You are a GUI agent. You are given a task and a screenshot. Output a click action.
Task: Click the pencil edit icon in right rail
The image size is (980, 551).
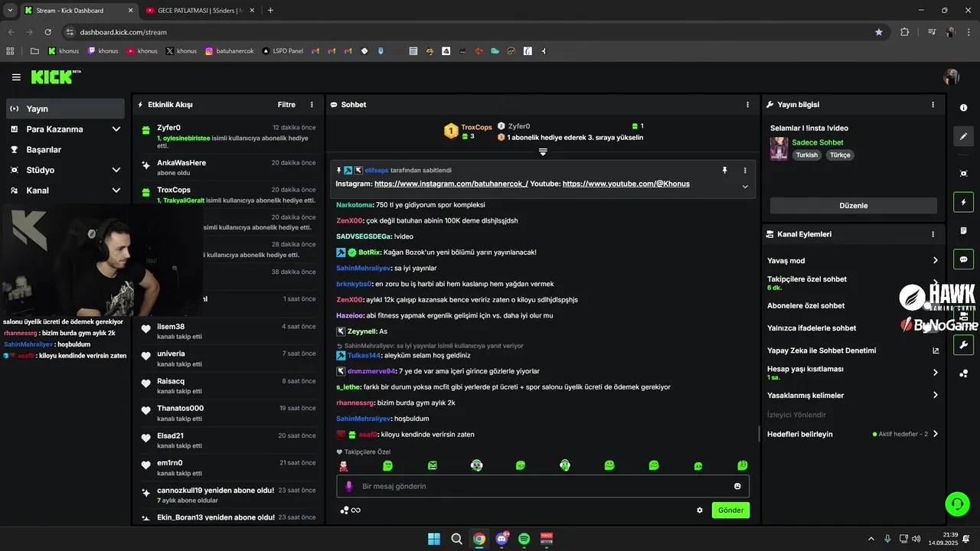click(x=964, y=136)
